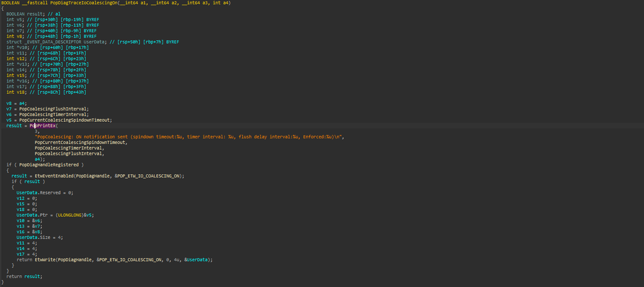
Task: Click the "PopCoalescing: ON notification sent" format string
Action: click(x=189, y=136)
